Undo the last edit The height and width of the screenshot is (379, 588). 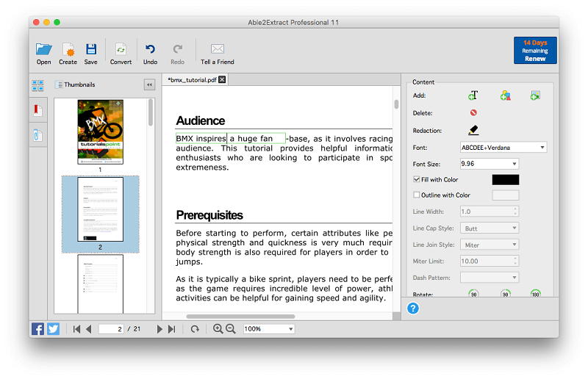point(150,49)
